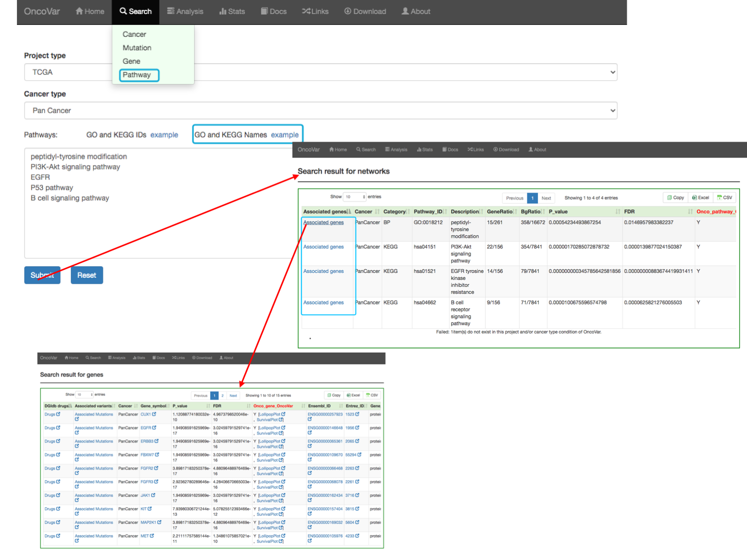Click the Stats bar-chart icon in top navbar
The width and height of the screenshot is (747, 560).
point(223,11)
